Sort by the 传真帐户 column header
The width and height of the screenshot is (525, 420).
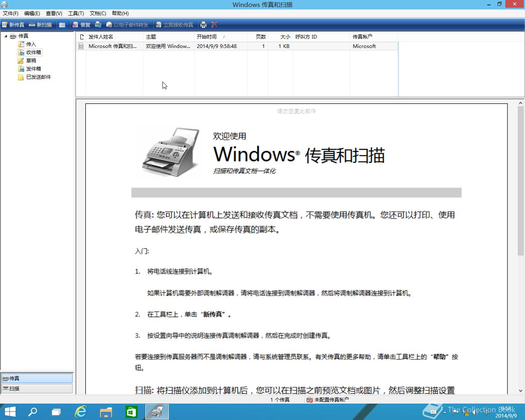[x=374, y=37]
